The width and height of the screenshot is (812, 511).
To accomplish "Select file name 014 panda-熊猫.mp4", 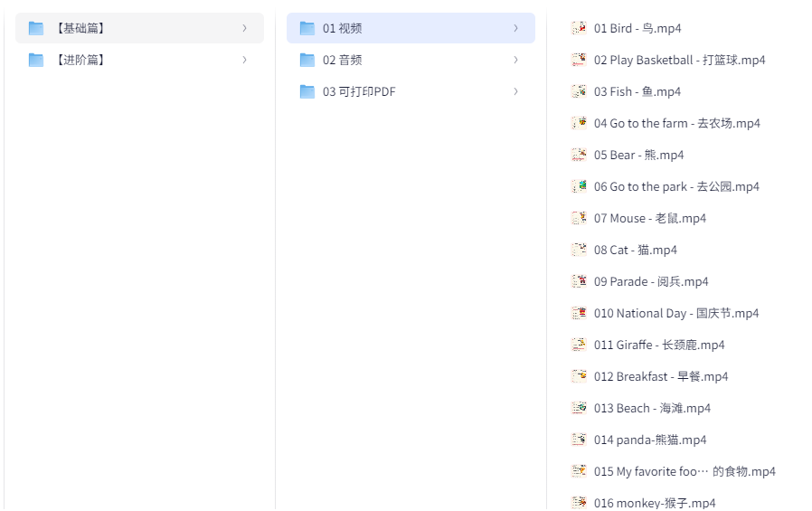I will click(x=650, y=440).
